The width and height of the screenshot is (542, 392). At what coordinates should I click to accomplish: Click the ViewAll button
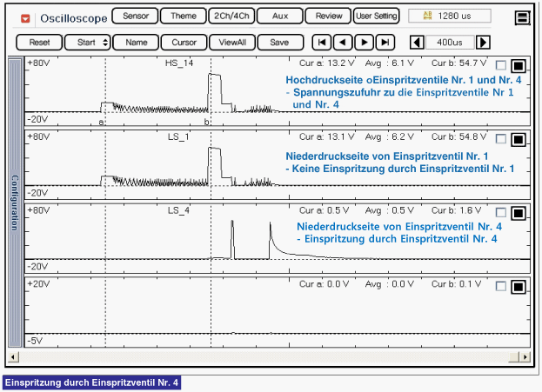[231, 42]
